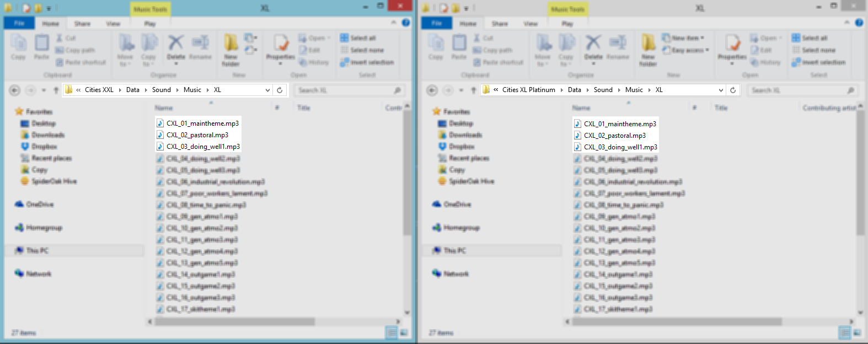This screenshot has width=868, height=344.
Task: Switch Cities XL Platinum window to large icons view
Action: tap(857, 332)
